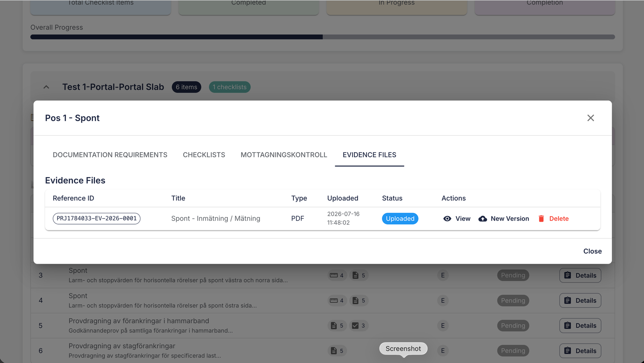644x363 pixels.
Task: Click the Uploaded status badge
Action: pyautogui.click(x=400, y=219)
